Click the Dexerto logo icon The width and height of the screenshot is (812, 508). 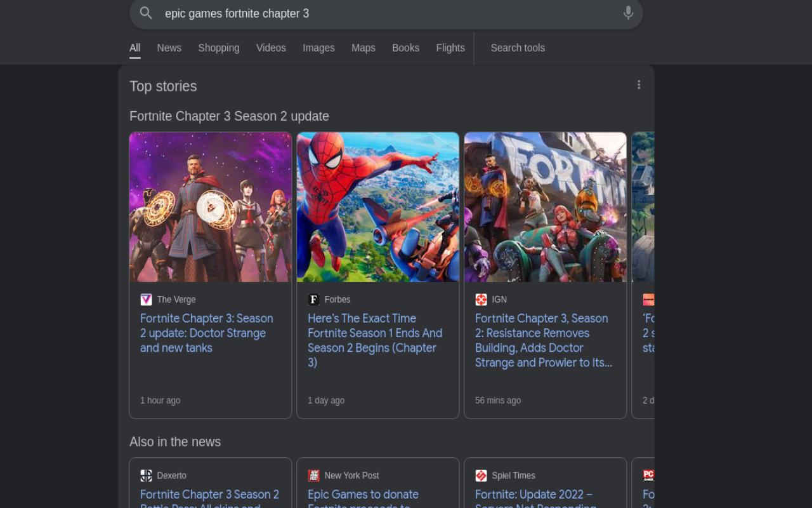click(146, 475)
